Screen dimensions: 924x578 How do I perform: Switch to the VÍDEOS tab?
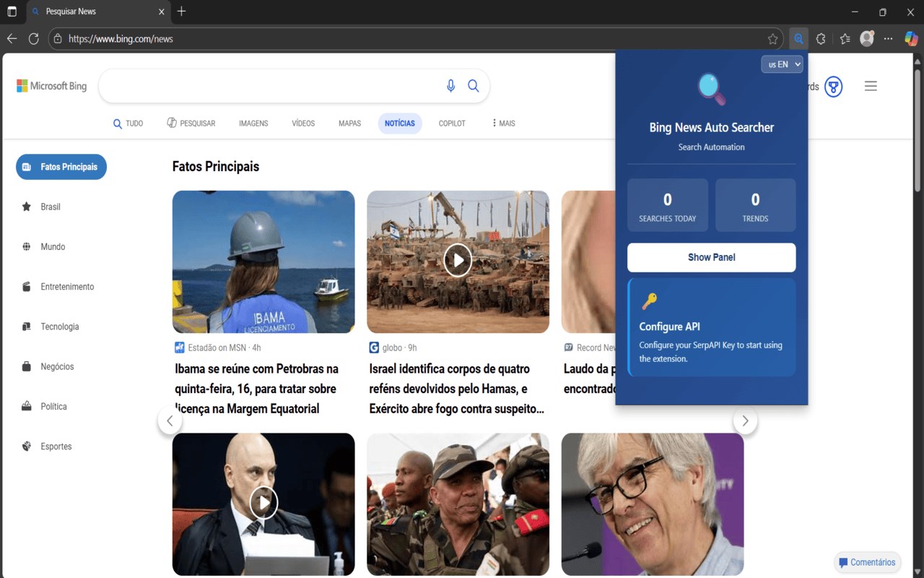[x=303, y=124]
